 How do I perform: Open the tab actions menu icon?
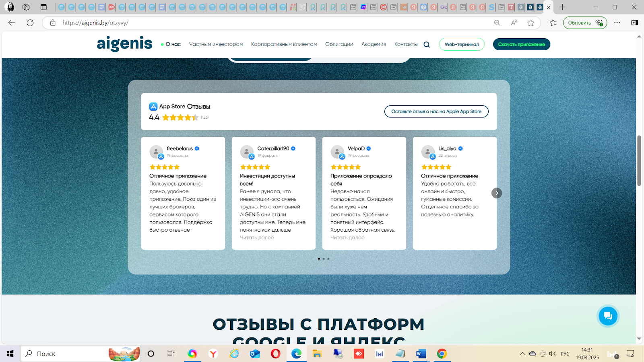(43, 7)
